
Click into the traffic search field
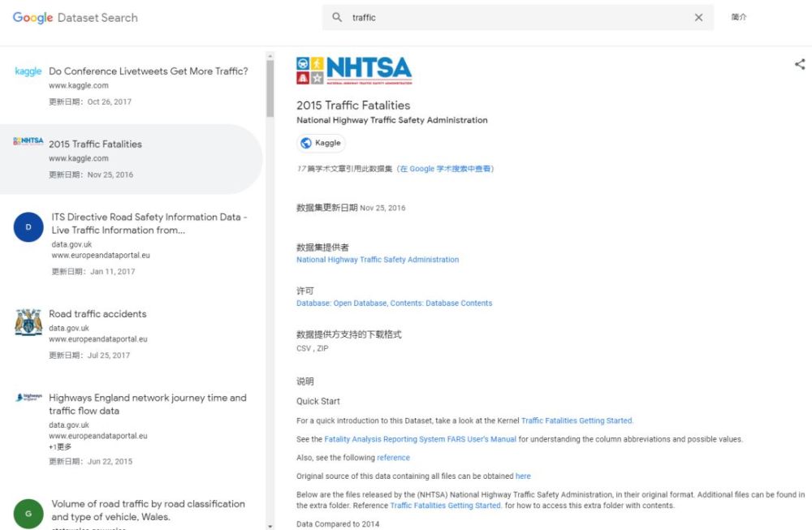(x=518, y=18)
